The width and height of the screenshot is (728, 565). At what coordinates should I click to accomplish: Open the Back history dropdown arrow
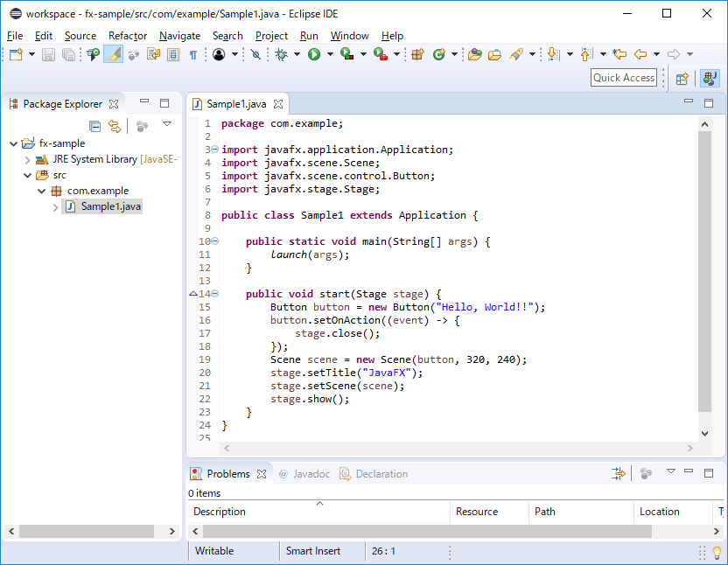656,54
